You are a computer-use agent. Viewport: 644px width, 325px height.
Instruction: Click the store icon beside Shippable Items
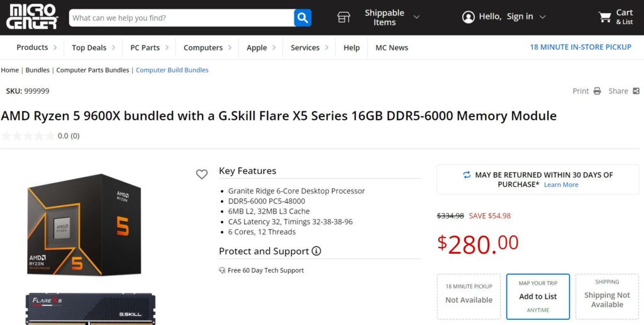click(344, 17)
